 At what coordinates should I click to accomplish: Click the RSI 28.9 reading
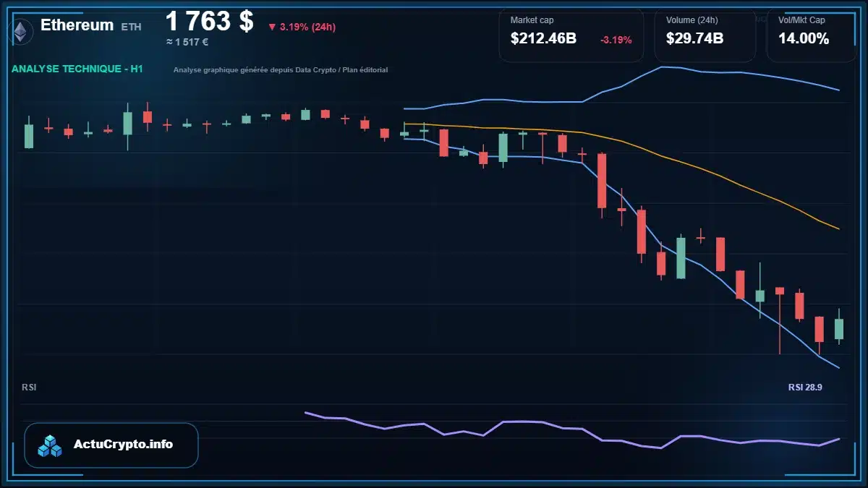click(805, 388)
